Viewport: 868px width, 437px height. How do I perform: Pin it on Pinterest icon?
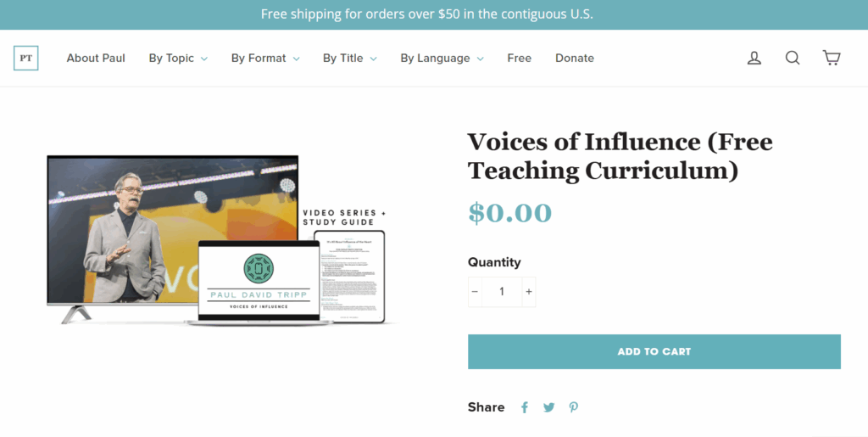[x=574, y=407]
